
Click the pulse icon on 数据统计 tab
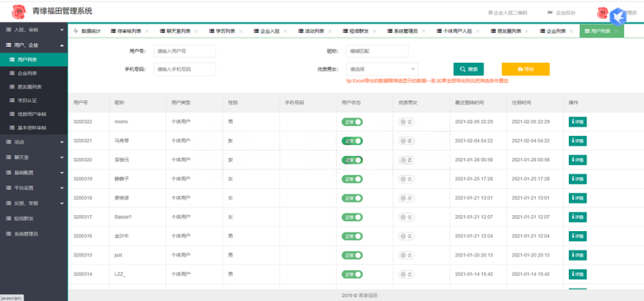[x=76, y=31]
